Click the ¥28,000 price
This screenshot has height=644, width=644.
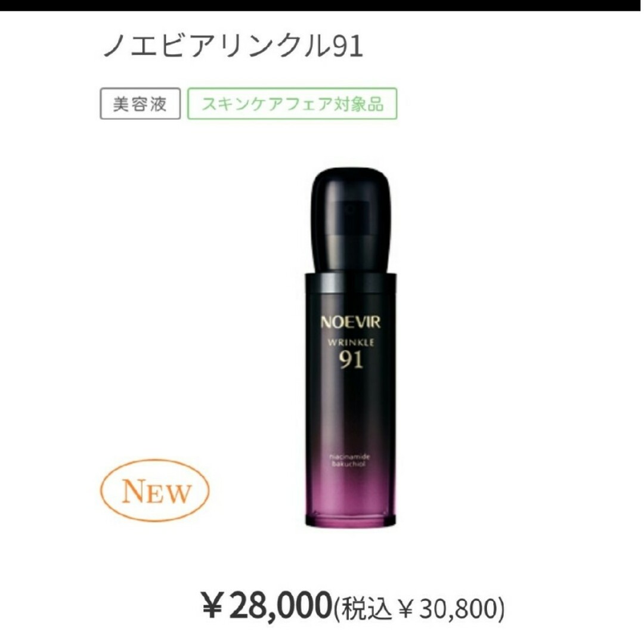click(x=266, y=605)
